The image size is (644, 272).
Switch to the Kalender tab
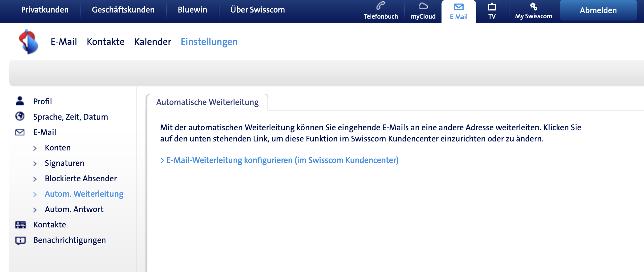(x=153, y=42)
